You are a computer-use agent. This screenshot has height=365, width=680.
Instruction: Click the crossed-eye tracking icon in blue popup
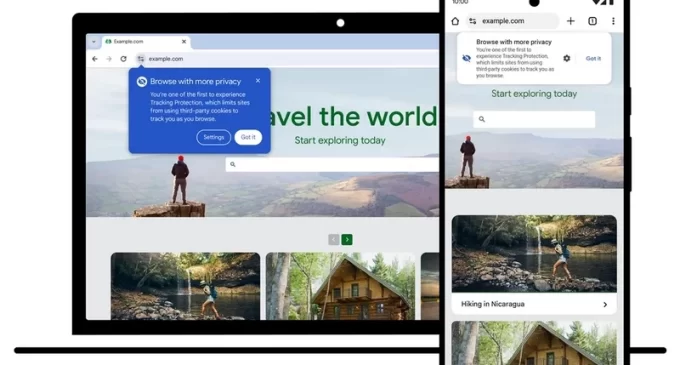tap(142, 81)
